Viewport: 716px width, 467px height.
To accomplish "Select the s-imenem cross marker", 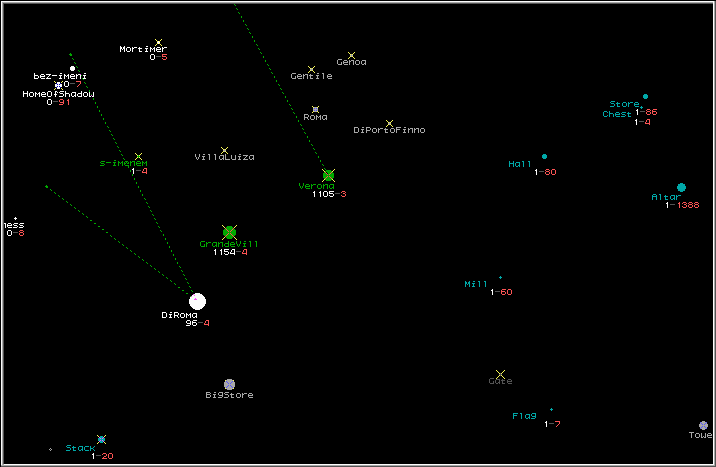I will (x=138, y=157).
